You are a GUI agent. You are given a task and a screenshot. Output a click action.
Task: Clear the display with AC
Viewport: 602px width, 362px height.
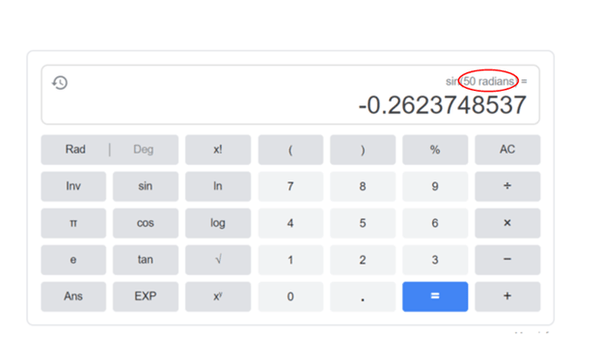[x=507, y=149]
